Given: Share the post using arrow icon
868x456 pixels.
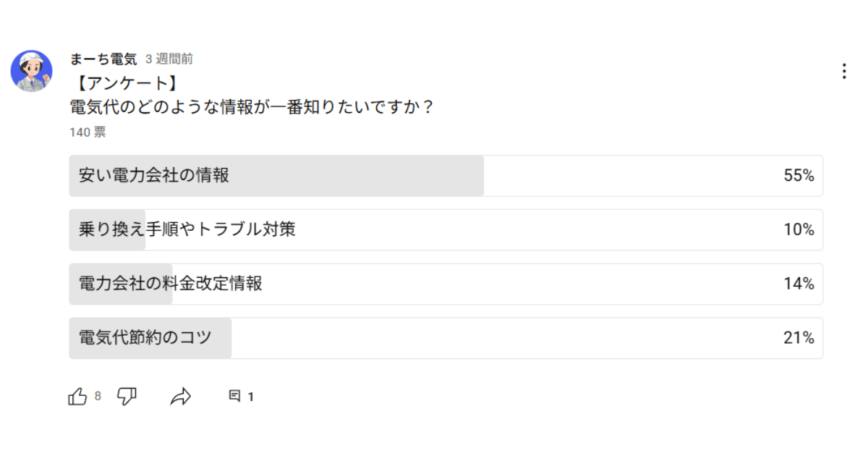Looking at the screenshot, I should (181, 396).
